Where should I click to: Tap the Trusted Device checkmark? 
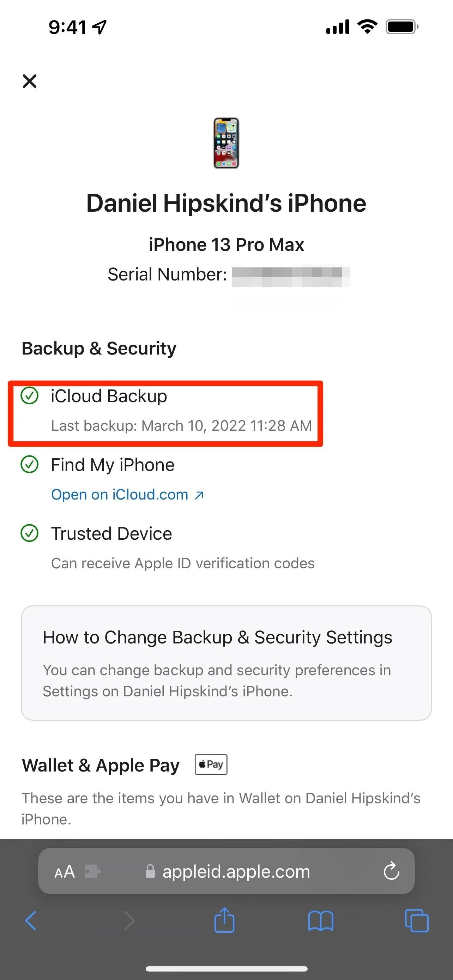pos(29,533)
